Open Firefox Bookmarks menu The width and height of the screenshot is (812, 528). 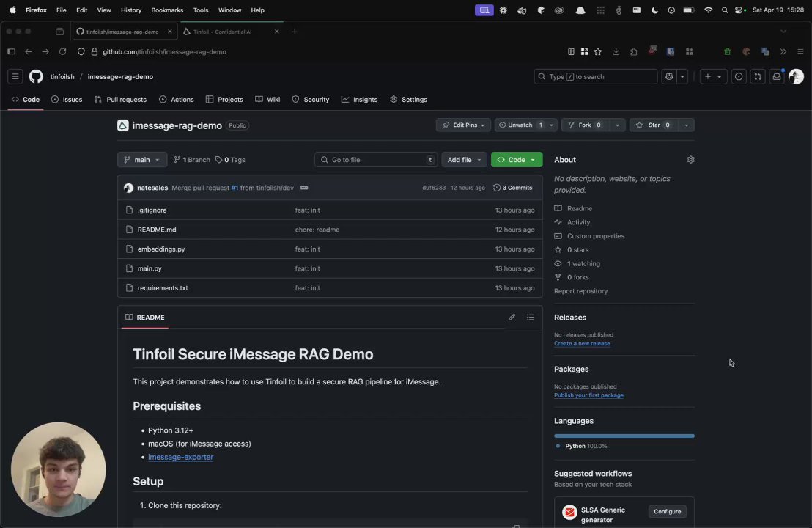coord(167,10)
